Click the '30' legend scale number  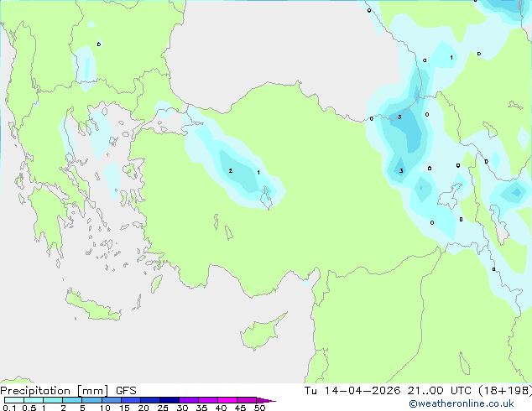182,408
